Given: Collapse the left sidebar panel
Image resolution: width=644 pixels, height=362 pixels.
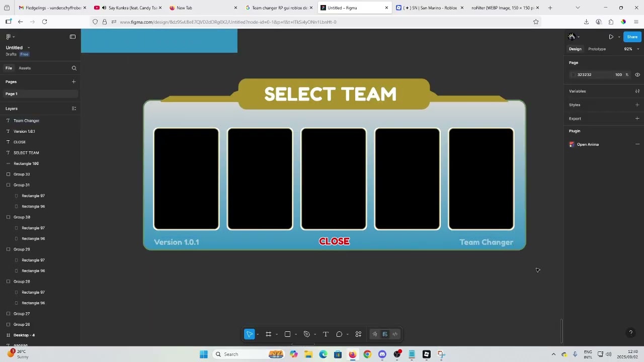Looking at the screenshot, I should tap(72, 37).
